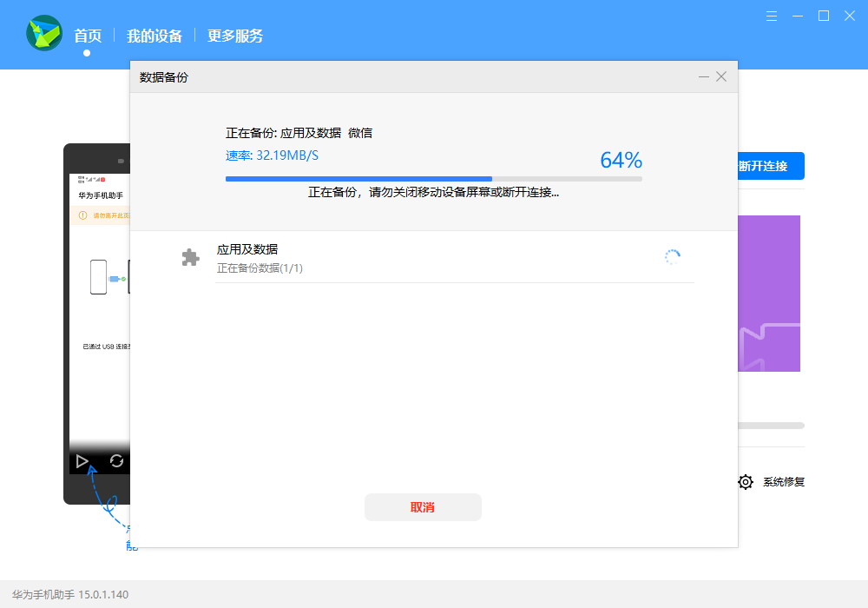868x608 pixels.
Task: Click the 数据备份 dialog title
Action: click(x=164, y=77)
